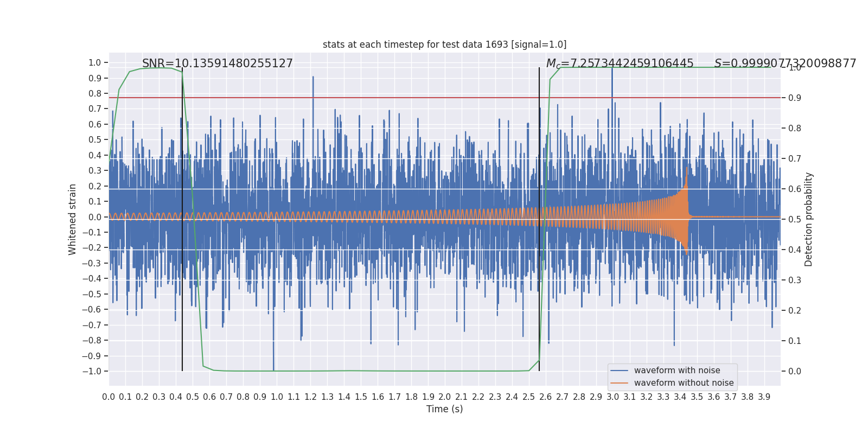Select the 'waveform with noise' legend label
The height and width of the screenshot is (434, 868).
[676, 371]
